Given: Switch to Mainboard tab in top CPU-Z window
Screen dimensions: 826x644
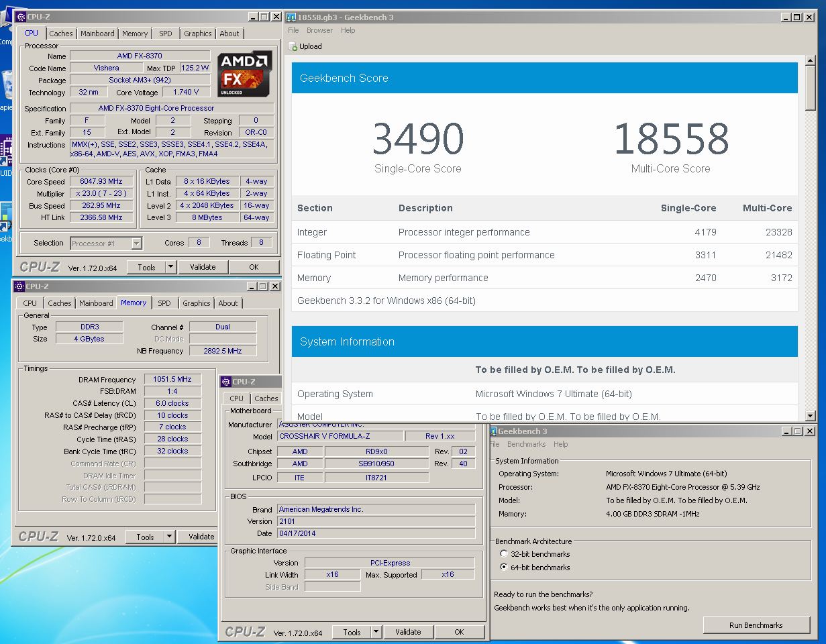Looking at the screenshot, I should 97,34.
